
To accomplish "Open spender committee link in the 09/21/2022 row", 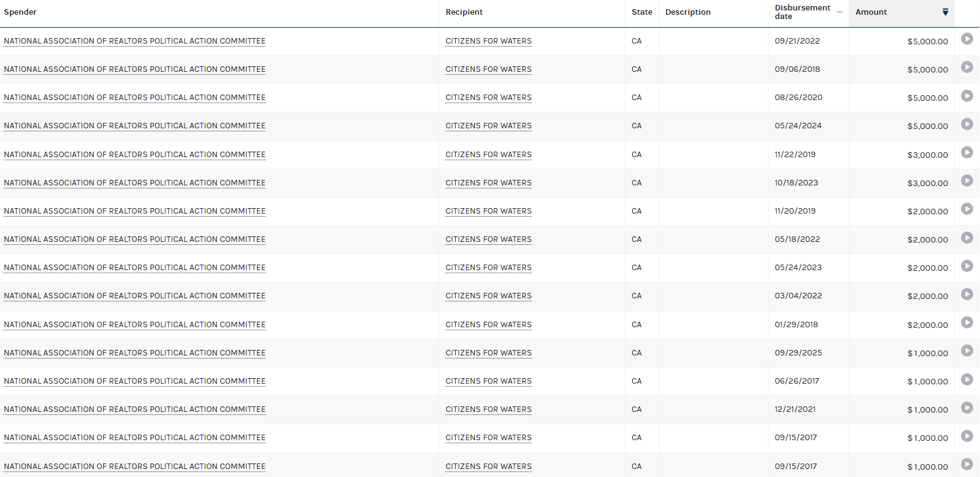I will 135,41.
